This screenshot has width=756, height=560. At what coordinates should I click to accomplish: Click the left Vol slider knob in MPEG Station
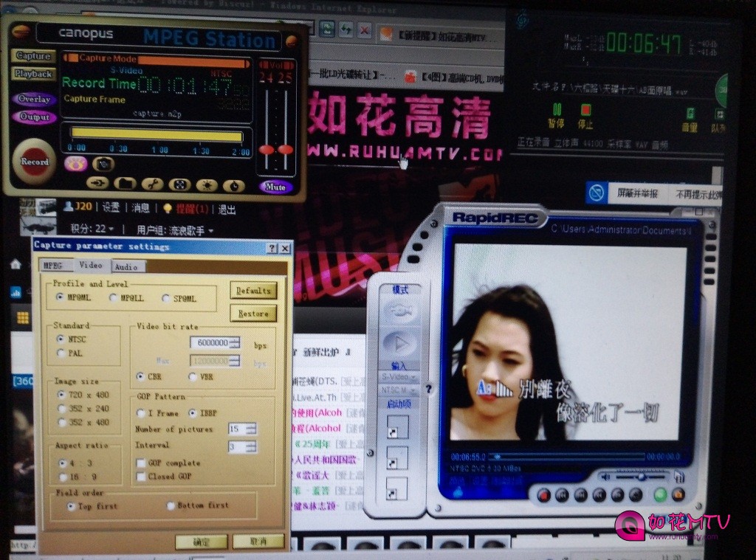pos(267,150)
